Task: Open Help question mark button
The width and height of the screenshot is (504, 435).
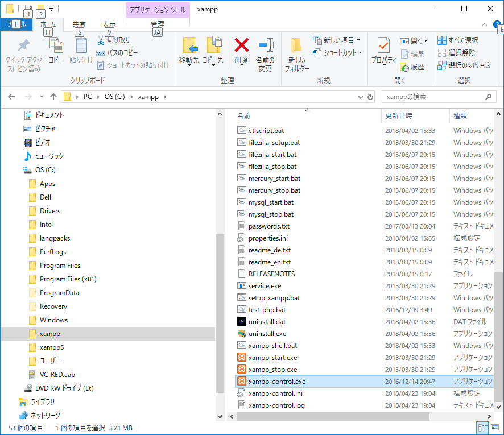Action: [497, 24]
